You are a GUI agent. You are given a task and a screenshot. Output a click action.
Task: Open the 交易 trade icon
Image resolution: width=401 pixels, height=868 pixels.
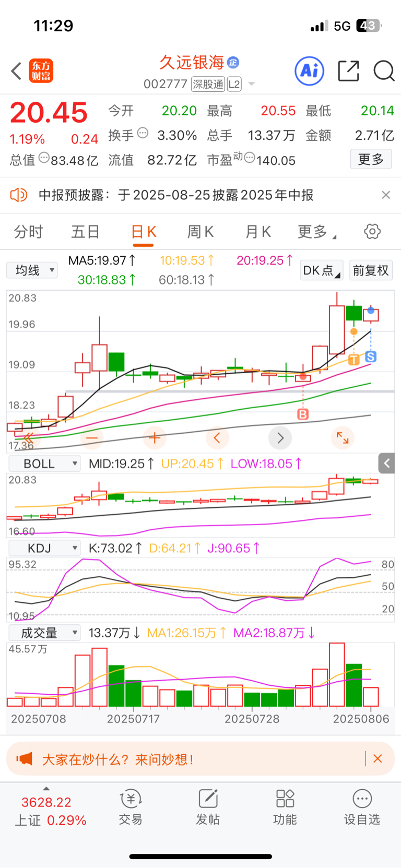131,807
